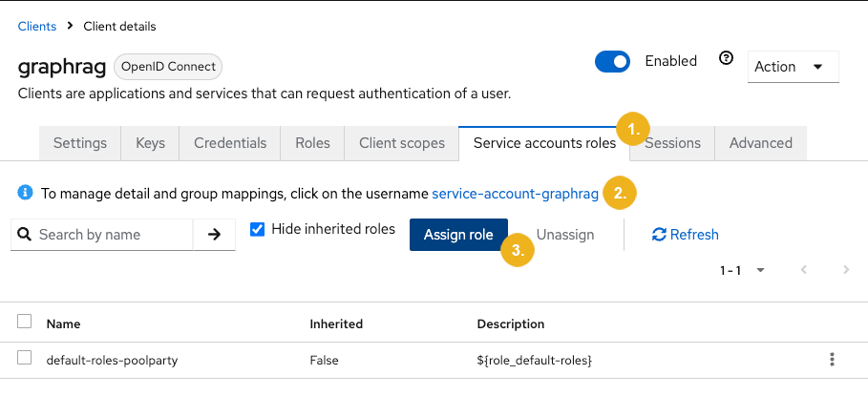Click the default-roles-poolparty role name
Viewport: 868px width, 396px height.
112,361
